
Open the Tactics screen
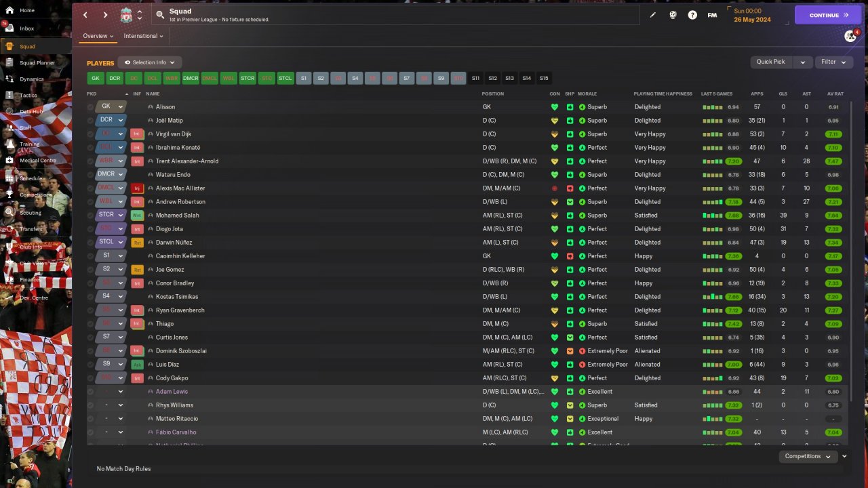28,96
